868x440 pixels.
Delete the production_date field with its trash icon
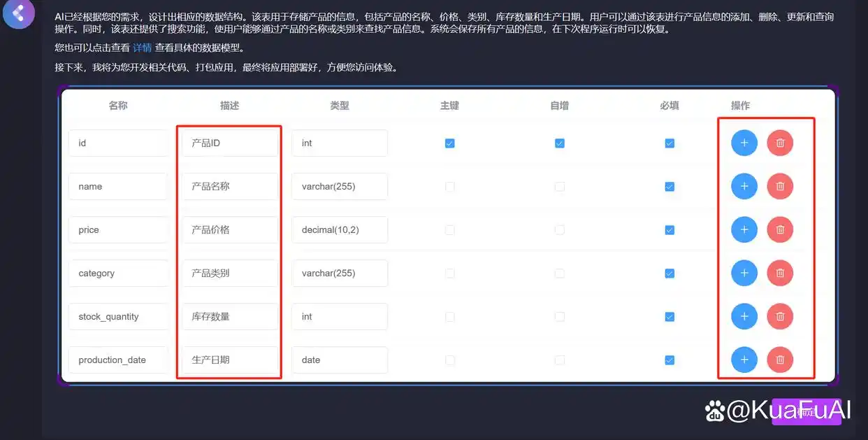click(x=780, y=360)
